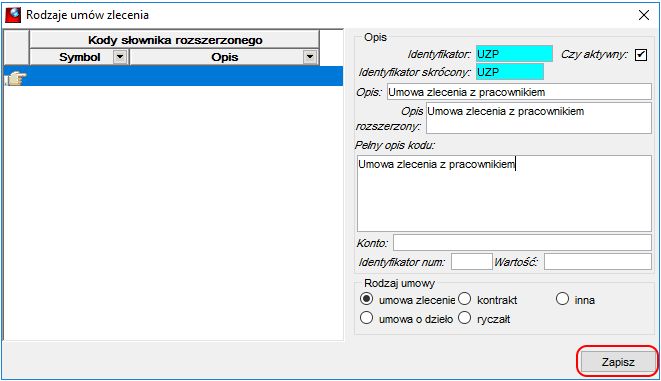Viewport: 661px width, 381px height.
Task: Focus the Konto input field
Action: [522, 243]
